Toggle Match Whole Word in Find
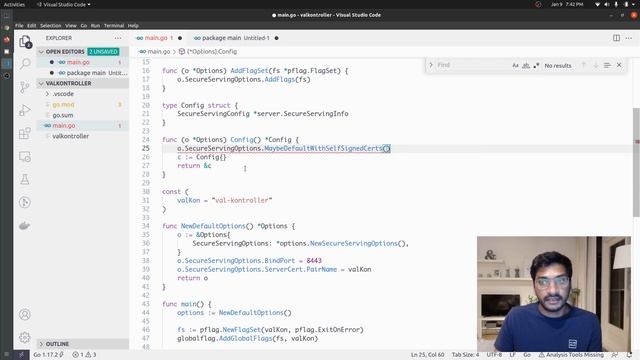 pyautogui.click(x=526, y=65)
